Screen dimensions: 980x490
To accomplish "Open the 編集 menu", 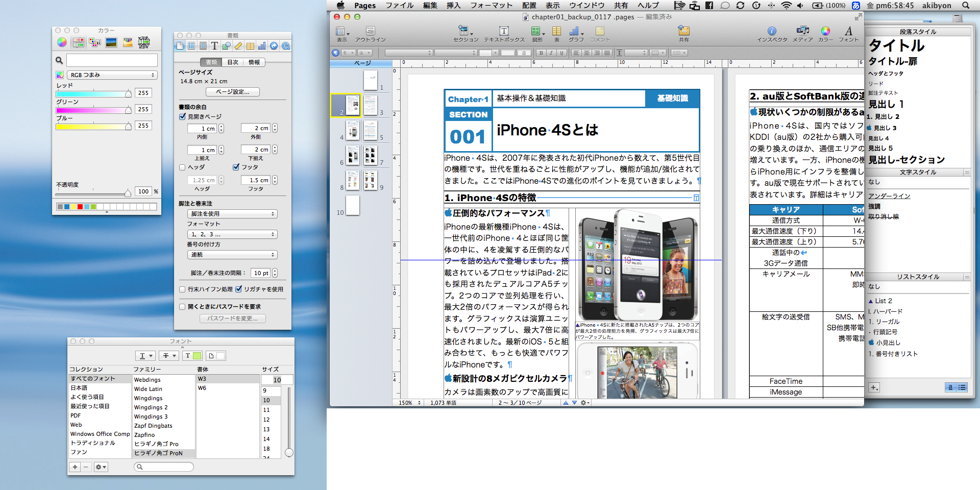I will [x=430, y=5].
